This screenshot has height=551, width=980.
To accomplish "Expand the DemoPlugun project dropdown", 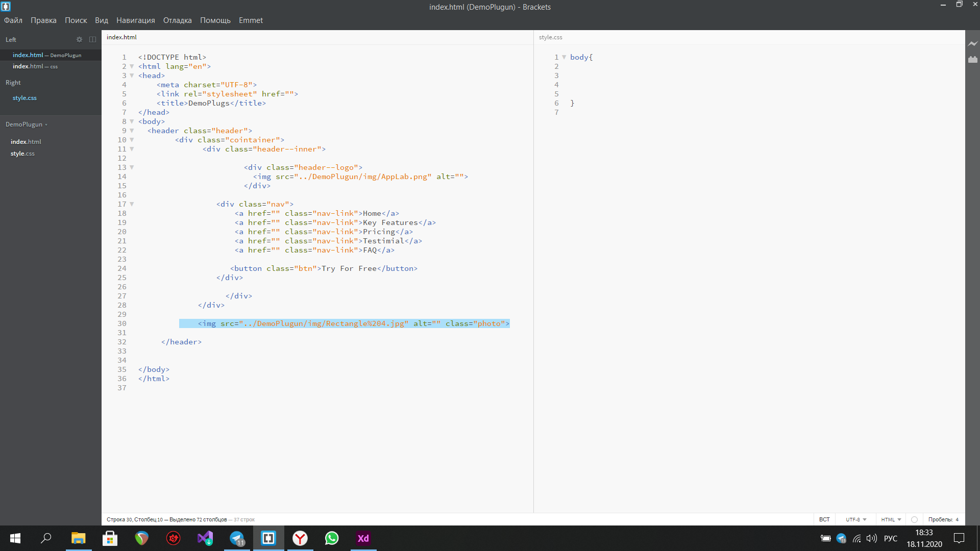I will (x=27, y=124).
